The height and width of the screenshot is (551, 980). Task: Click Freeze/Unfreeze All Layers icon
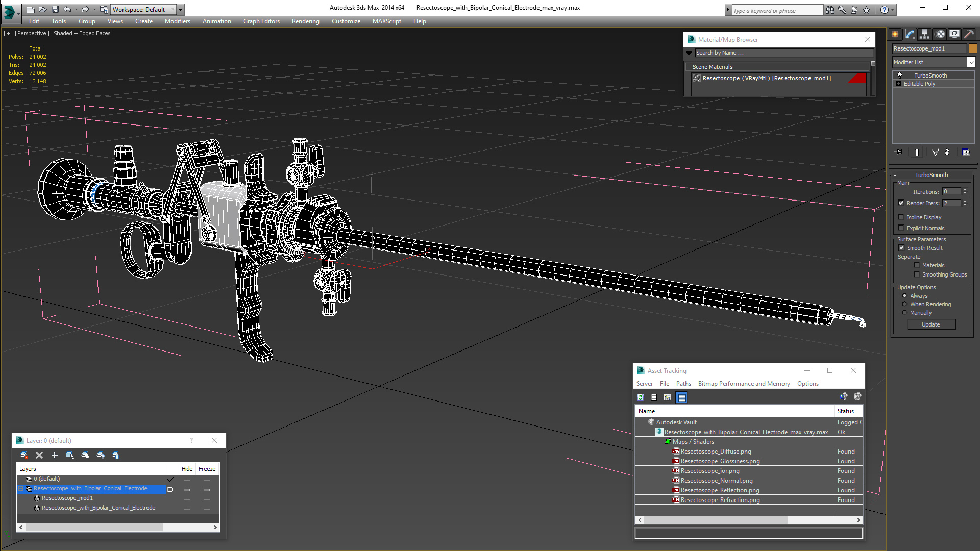pos(116,455)
